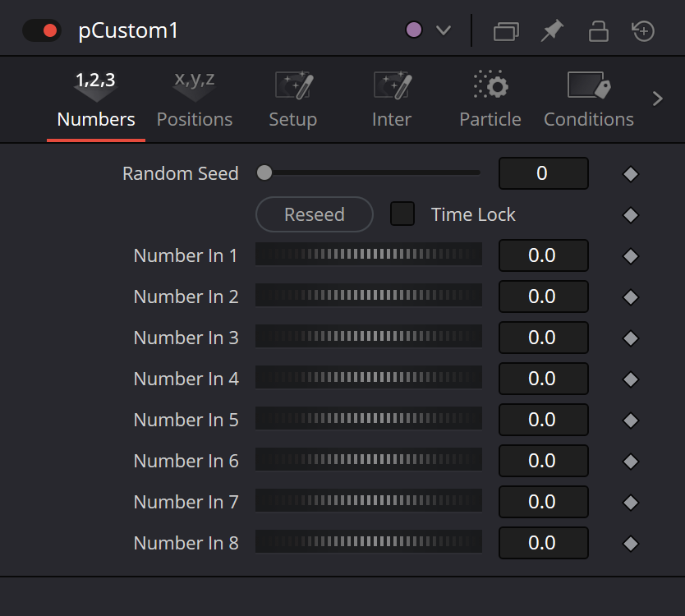Image resolution: width=685 pixels, height=616 pixels.
Task: Click the Random Seed slider handle
Action: click(x=264, y=172)
